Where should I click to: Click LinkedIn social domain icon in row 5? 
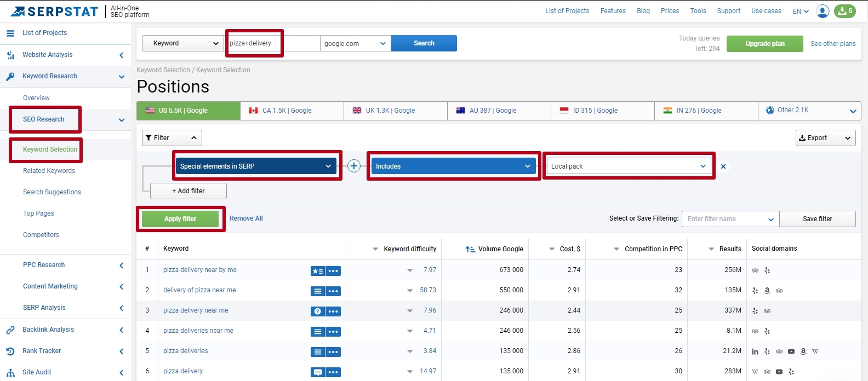(755, 351)
